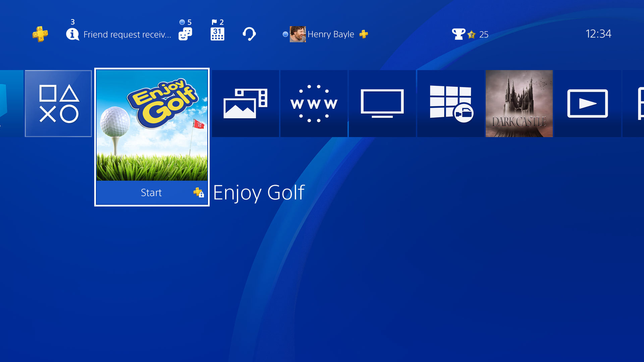
Task: Open the video player tile with play arrow
Action: coord(588,103)
